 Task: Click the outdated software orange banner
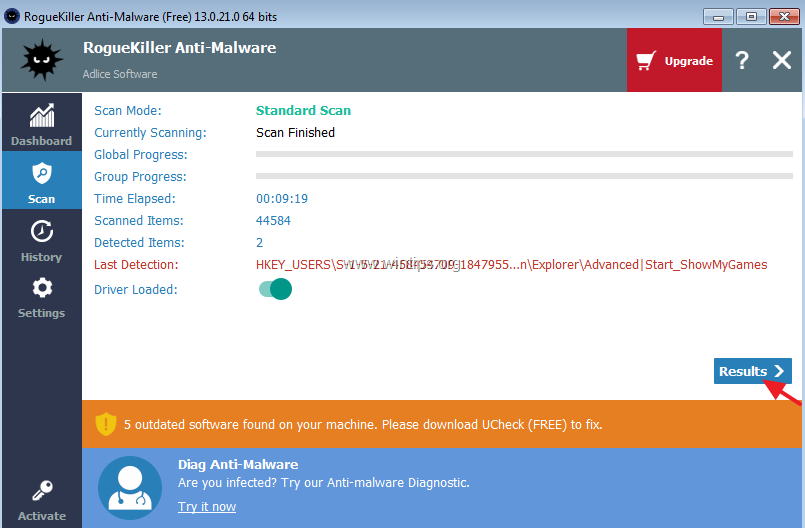442,424
